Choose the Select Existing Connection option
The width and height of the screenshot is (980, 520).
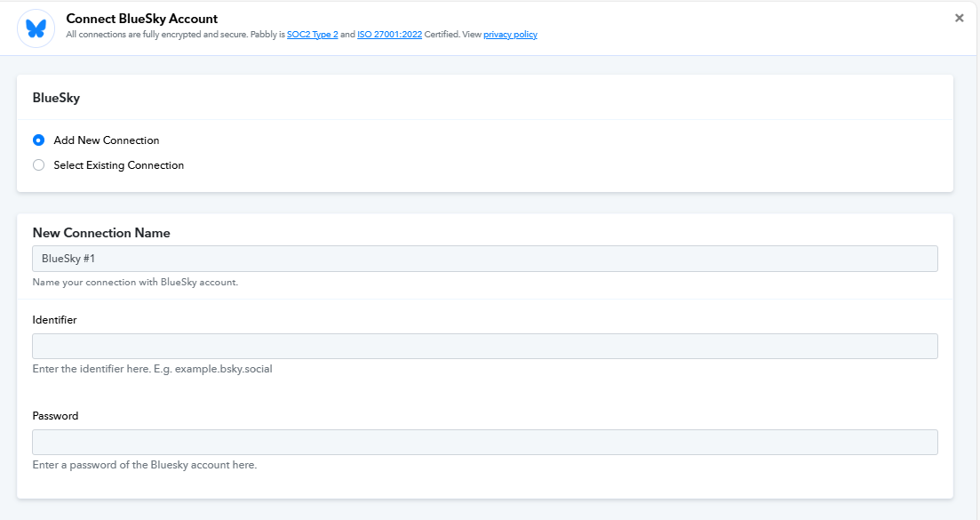39,165
